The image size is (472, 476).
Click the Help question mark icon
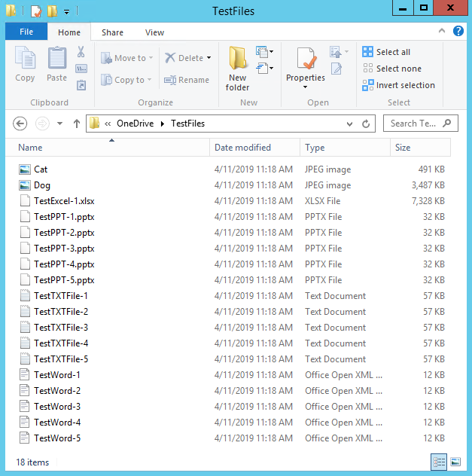coord(458,32)
